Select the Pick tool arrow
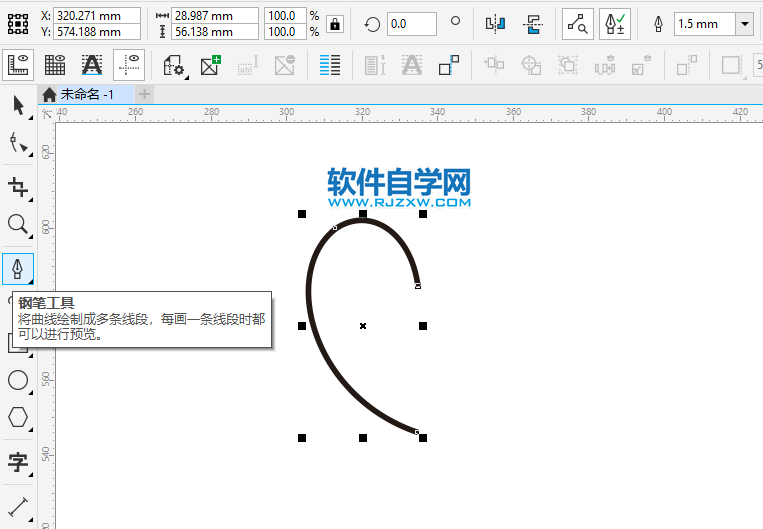The image size is (763, 529). coord(18,106)
